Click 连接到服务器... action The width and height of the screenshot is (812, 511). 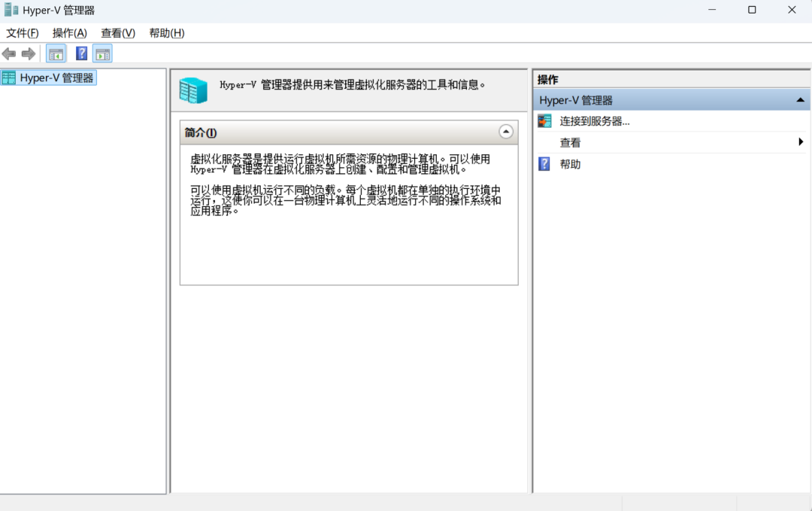595,121
